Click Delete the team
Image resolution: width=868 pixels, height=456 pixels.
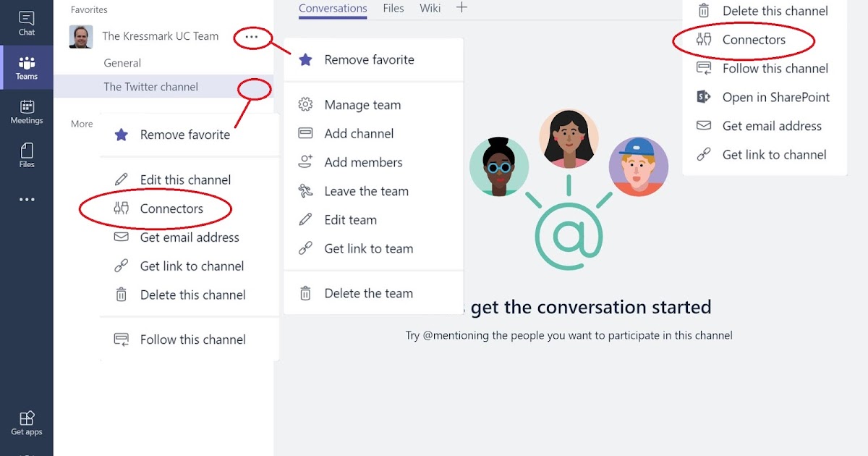[368, 292]
